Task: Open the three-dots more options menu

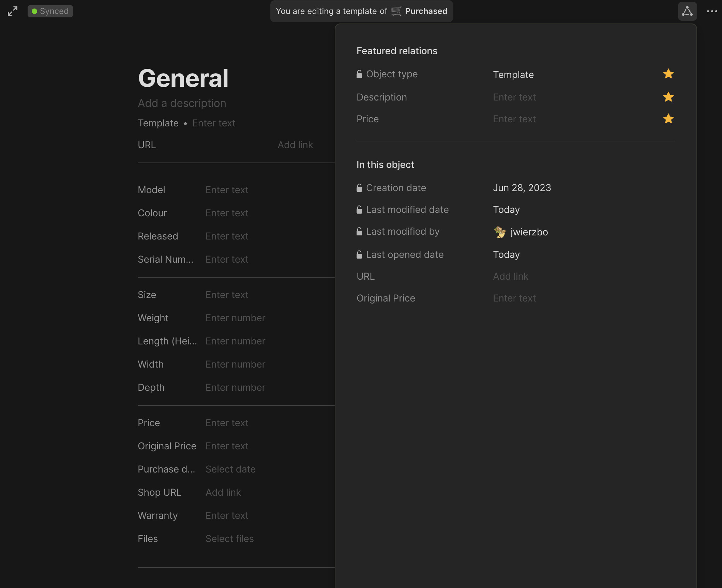Action: tap(712, 11)
